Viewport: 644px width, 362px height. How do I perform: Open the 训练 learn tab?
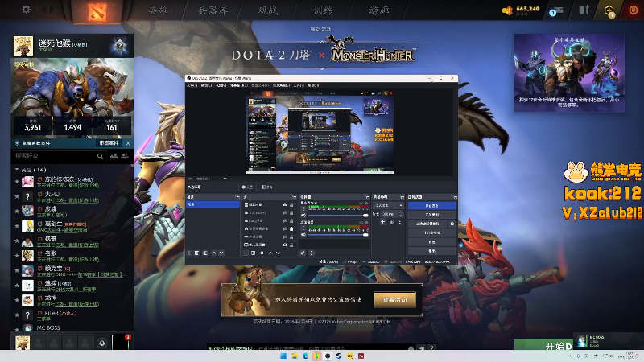point(324,10)
